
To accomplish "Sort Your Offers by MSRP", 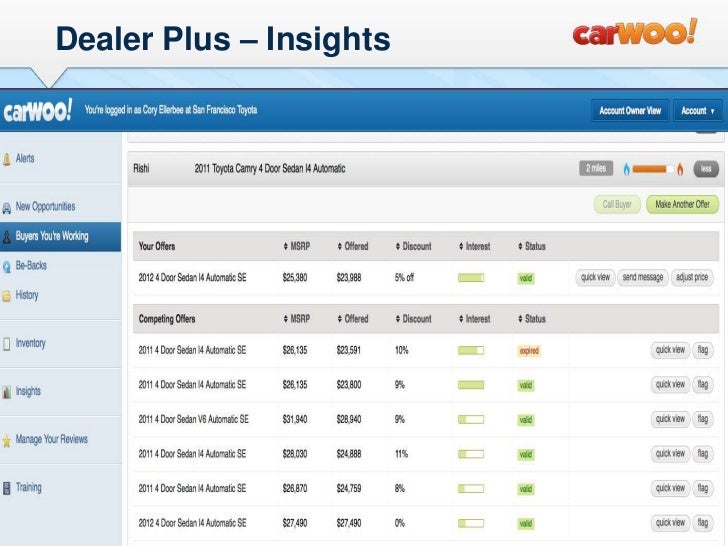I will 297,246.
